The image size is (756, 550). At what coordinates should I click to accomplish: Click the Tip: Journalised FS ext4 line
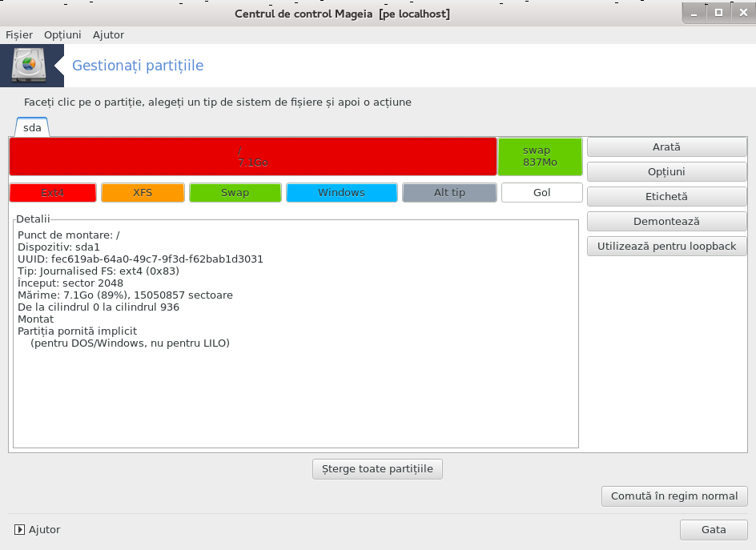[x=99, y=271]
